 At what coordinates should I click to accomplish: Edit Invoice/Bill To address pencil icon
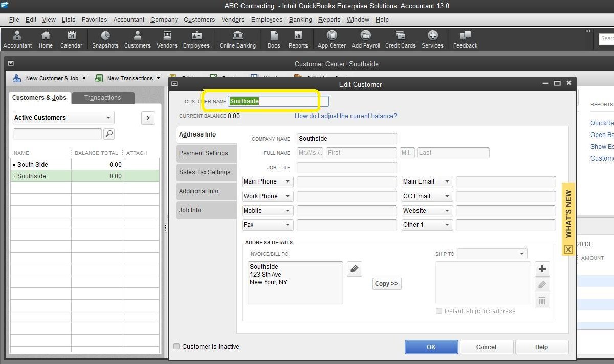pyautogui.click(x=355, y=269)
